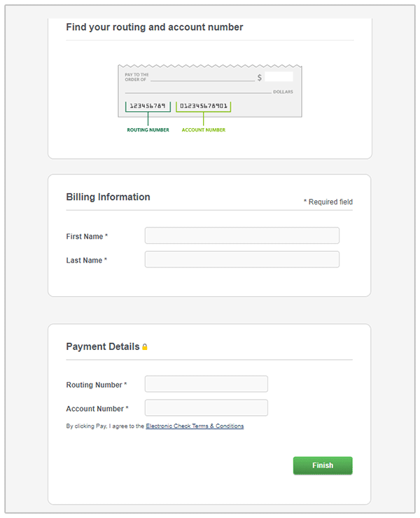Select the Routing Number input field
Viewport: 420px width, 518px height.
(206, 384)
